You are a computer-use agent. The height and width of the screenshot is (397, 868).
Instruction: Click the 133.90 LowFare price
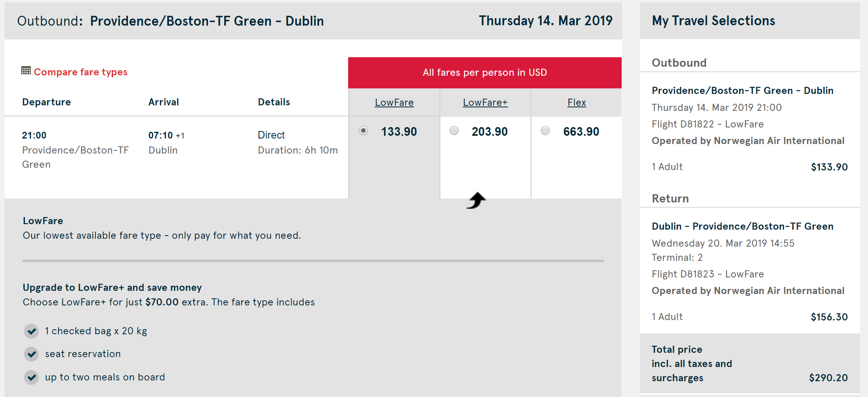tap(399, 132)
